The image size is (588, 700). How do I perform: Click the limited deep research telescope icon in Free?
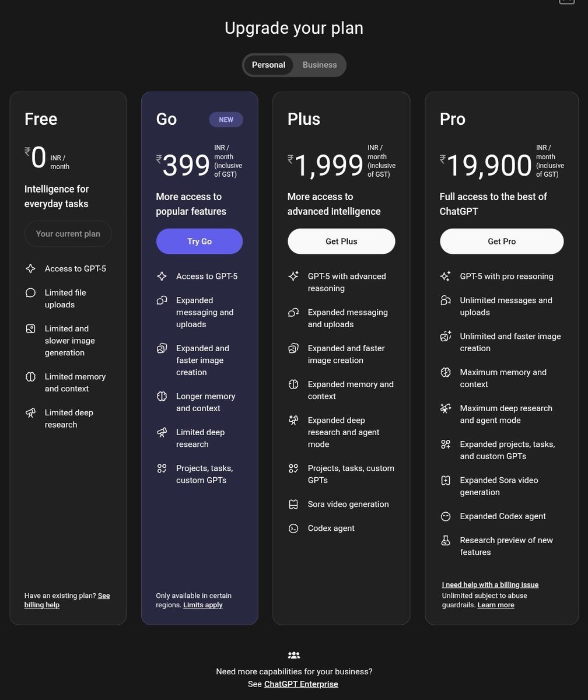click(x=30, y=412)
